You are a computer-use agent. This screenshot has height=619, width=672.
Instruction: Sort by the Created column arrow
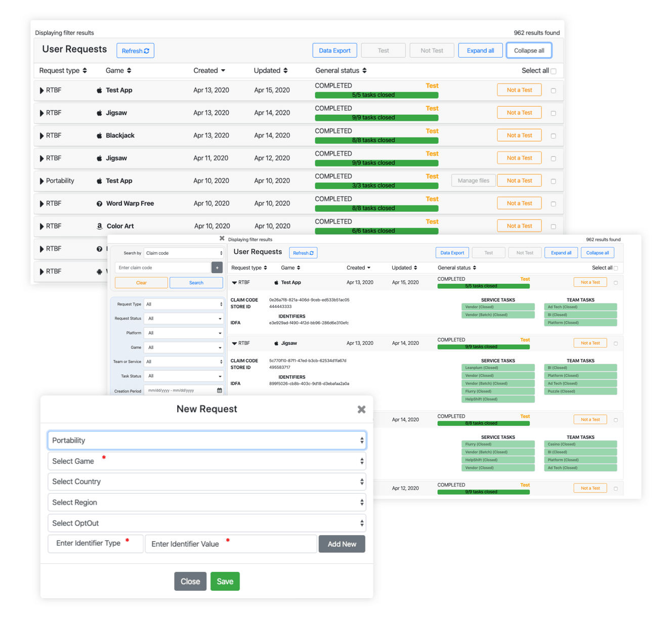(223, 71)
